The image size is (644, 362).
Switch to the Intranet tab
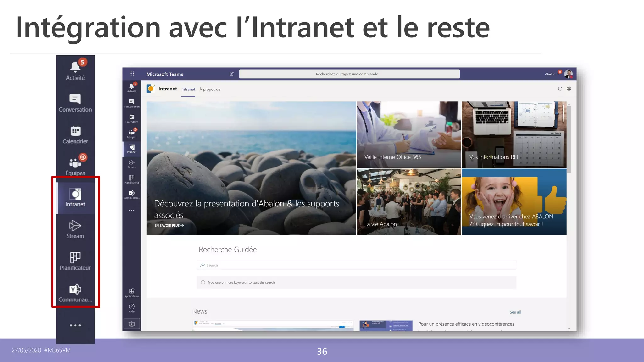pos(188,90)
